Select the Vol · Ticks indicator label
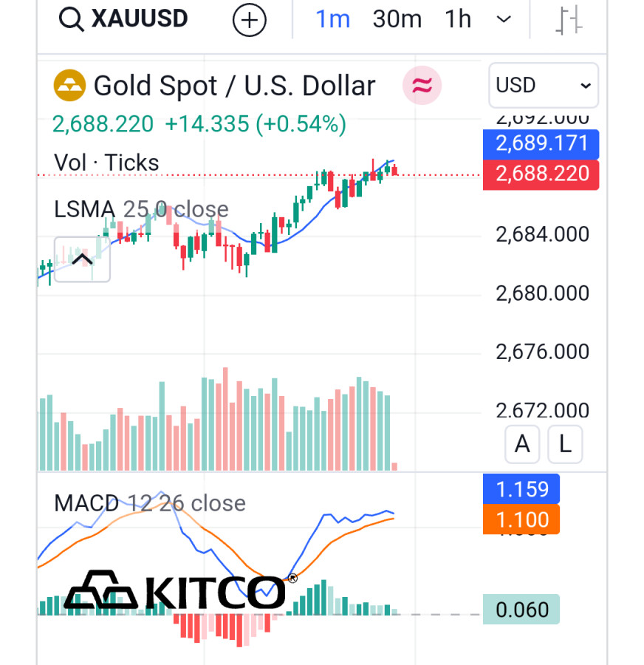 [106, 163]
